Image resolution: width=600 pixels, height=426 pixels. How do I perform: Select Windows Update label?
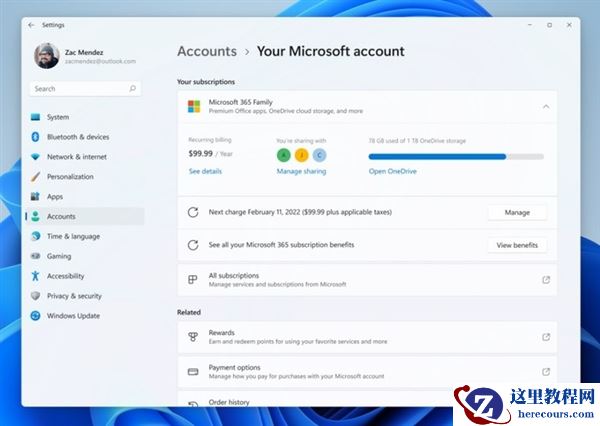click(73, 316)
